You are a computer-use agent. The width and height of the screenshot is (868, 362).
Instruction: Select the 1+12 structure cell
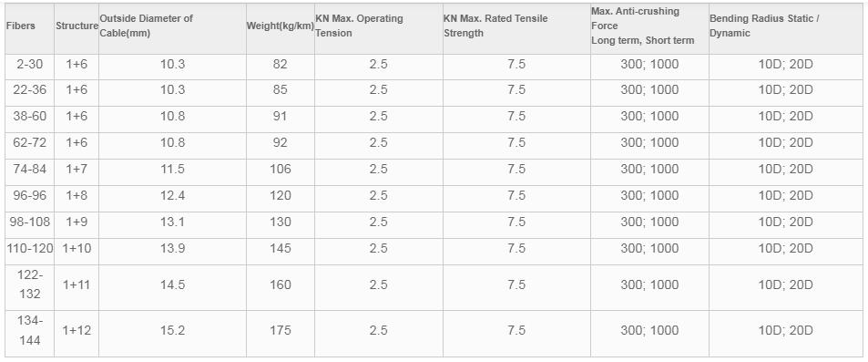[77, 330]
